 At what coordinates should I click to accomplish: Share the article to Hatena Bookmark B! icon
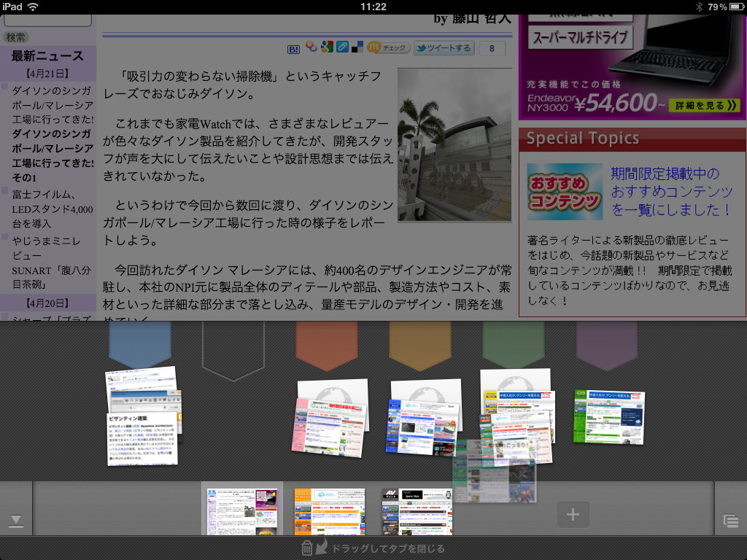(294, 47)
